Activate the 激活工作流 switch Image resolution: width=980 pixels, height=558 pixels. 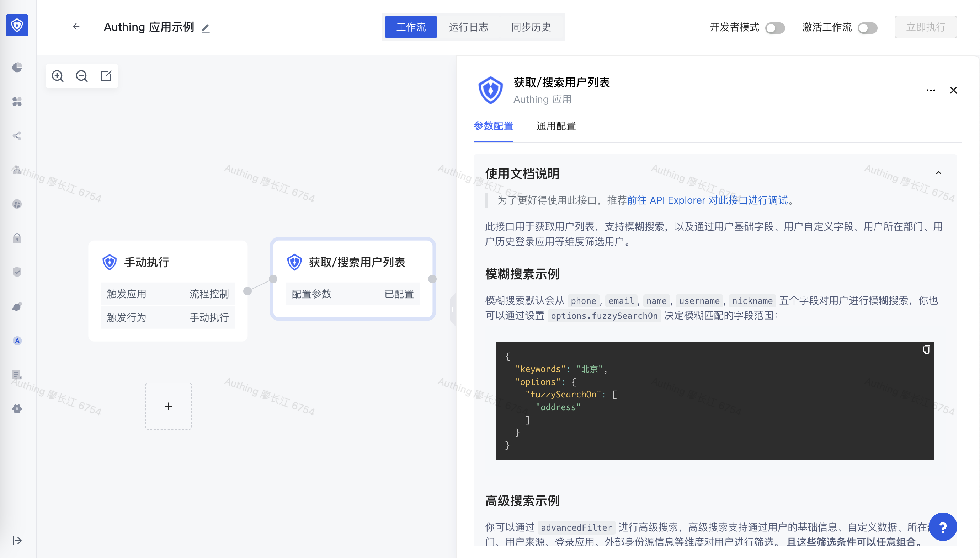click(x=867, y=28)
